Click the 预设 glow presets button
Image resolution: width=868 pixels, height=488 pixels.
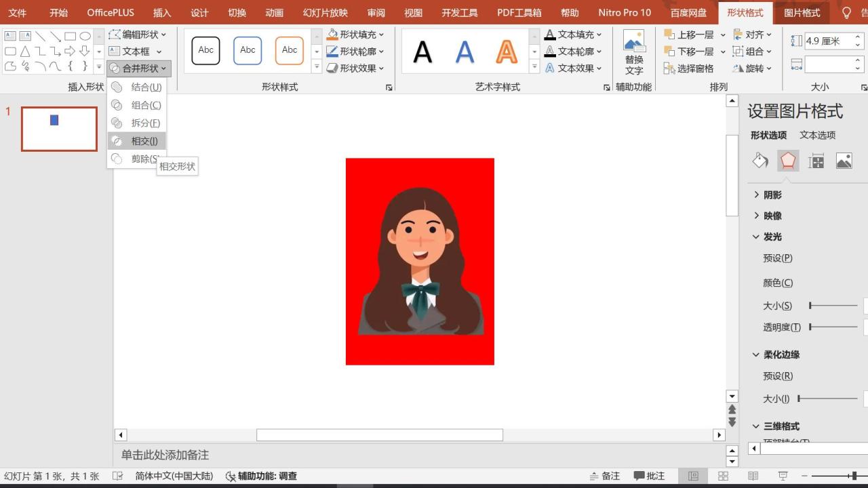(777, 258)
